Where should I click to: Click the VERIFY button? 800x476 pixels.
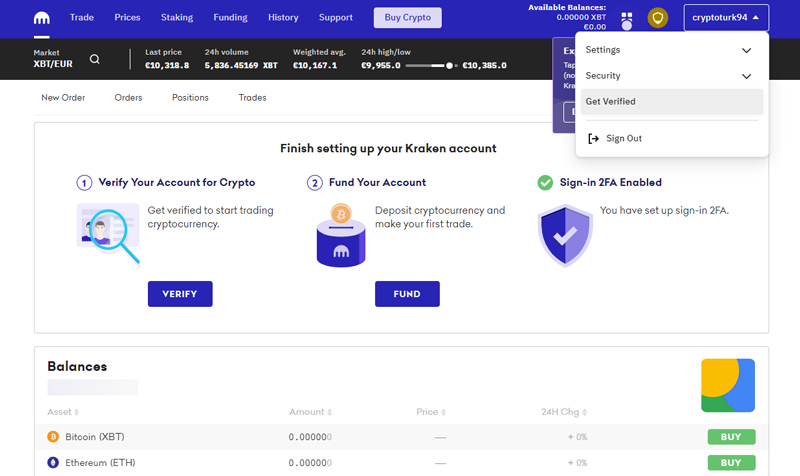(x=180, y=294)
